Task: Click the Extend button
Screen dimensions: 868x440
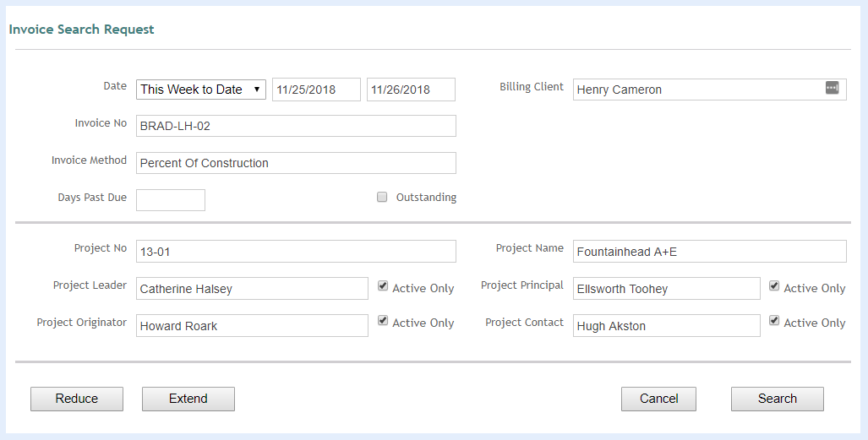Action: [188, 399]
